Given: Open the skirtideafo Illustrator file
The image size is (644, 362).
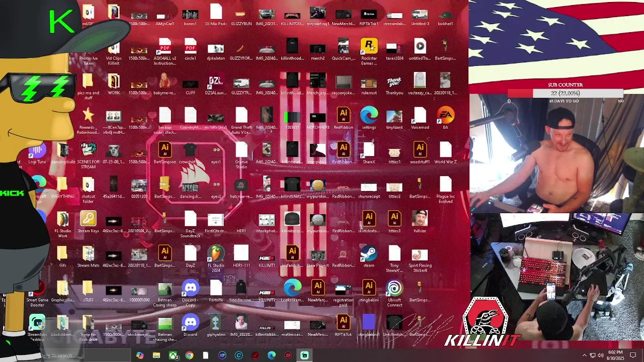Looking at the screenshot, I should pyautogui.click(x=369, y=219).
